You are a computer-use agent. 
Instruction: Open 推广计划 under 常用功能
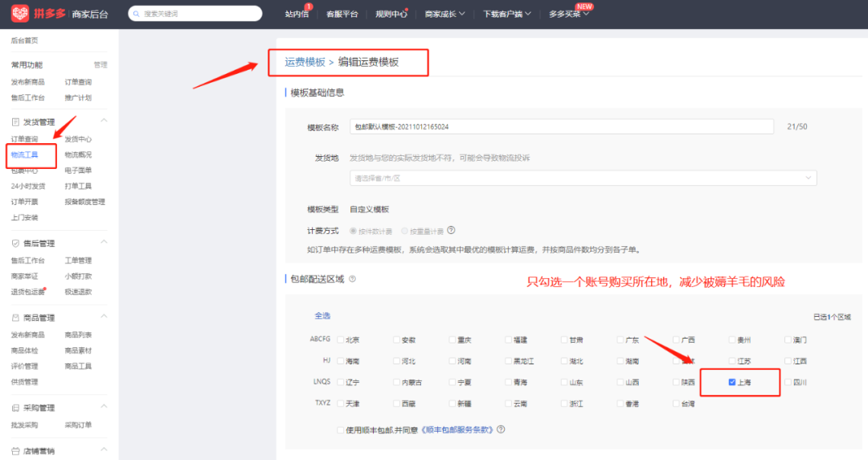point(78,97)
